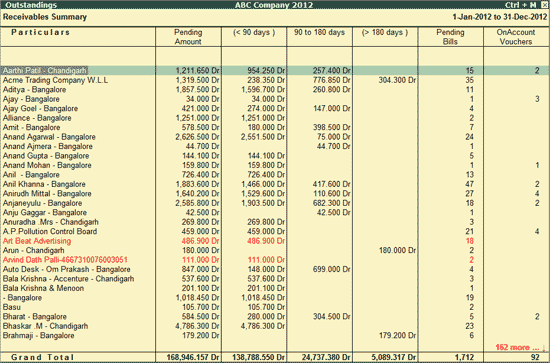Select Art Beat Advertising entry in red

[37, 241]
